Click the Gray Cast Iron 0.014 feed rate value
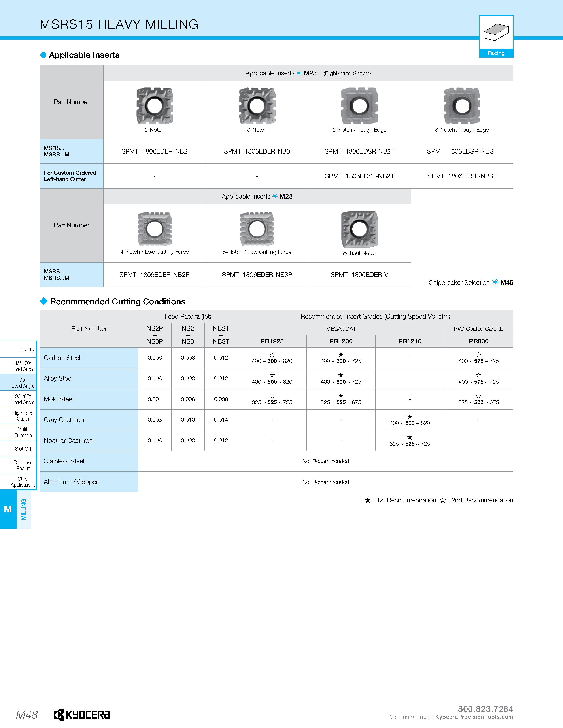 coord(221,420)
